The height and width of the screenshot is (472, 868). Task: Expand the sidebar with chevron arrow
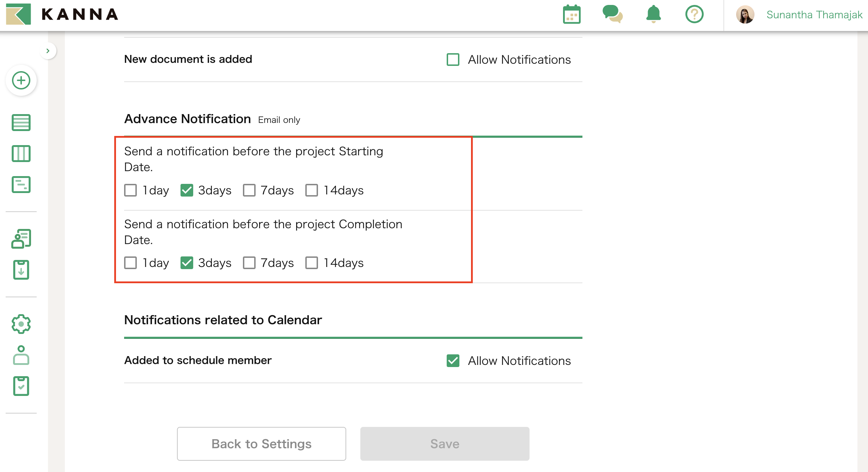coord(48,51)
